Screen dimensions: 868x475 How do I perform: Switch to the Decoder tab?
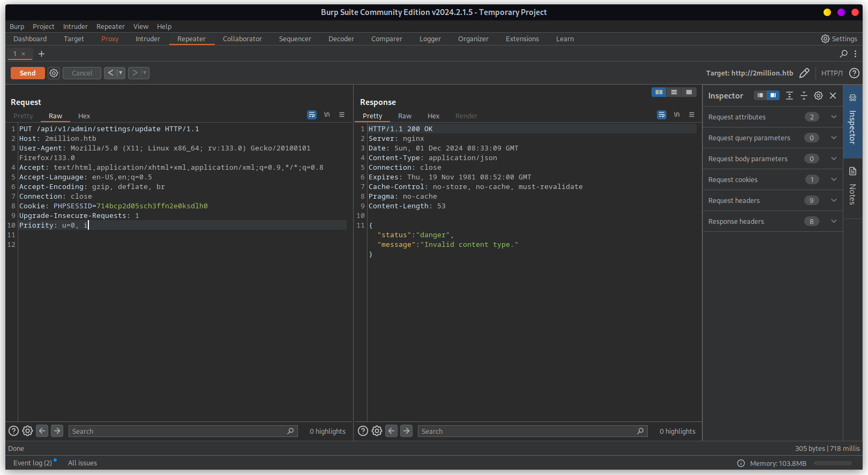(341, 39)
